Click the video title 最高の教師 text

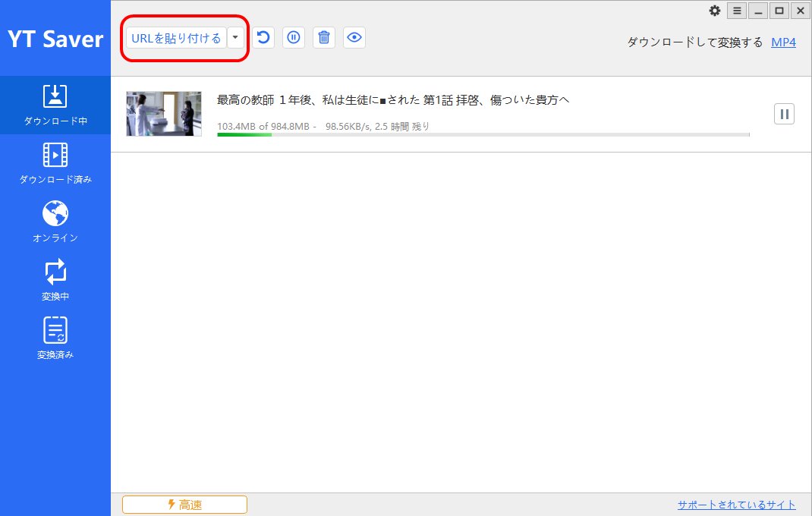pos(392,100)
